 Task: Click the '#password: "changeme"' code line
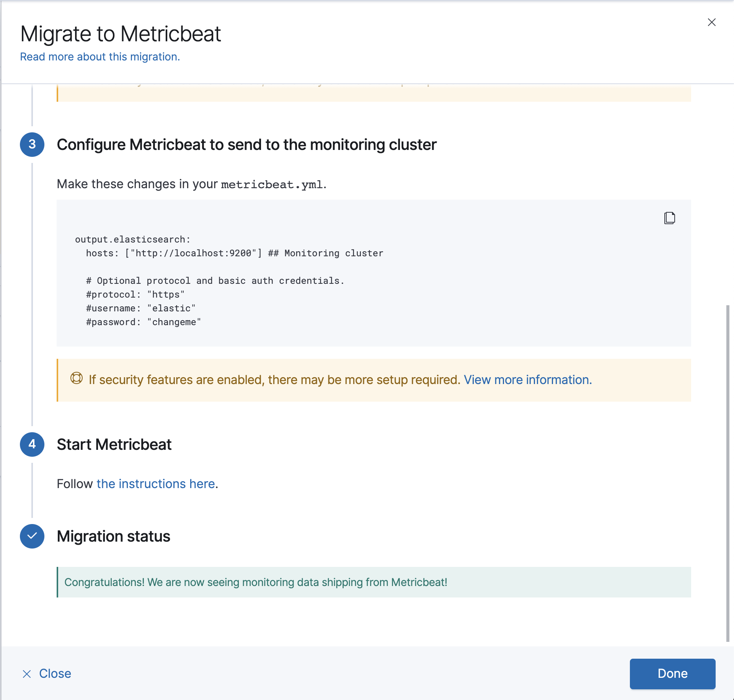144,322
